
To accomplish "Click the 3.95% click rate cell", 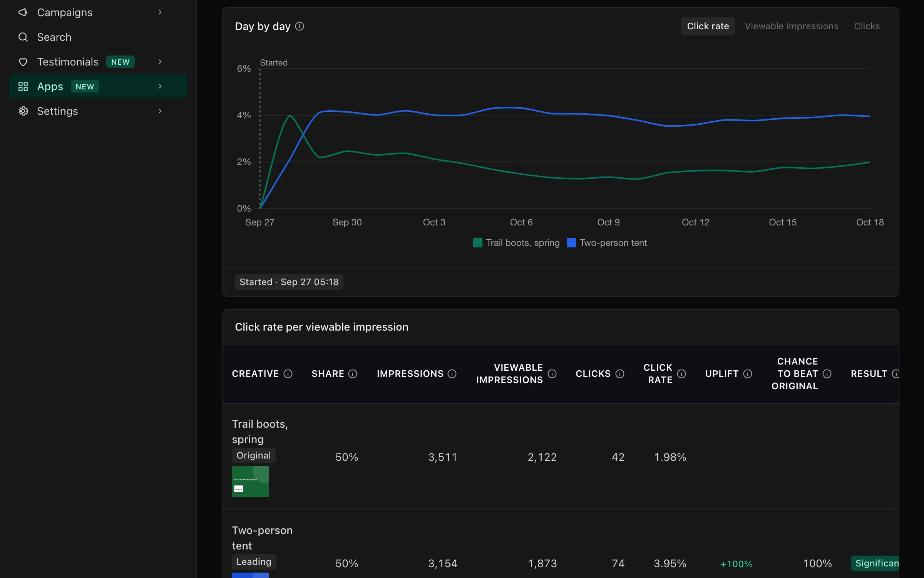I will coord(670,564).
